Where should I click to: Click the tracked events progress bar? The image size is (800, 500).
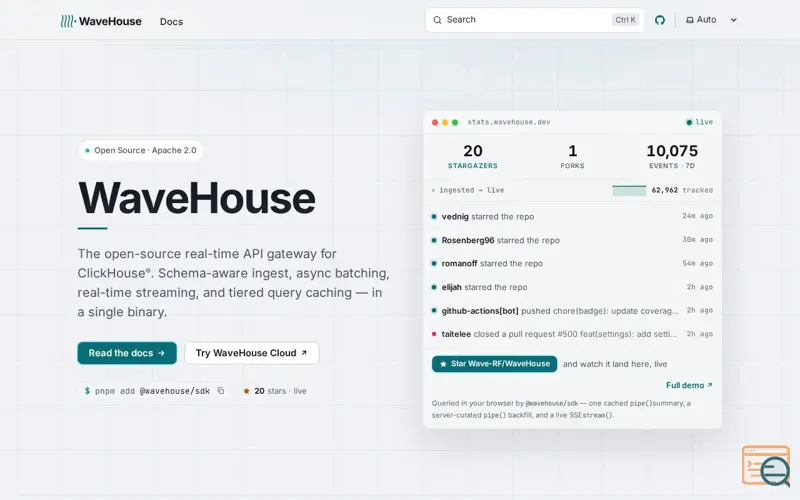629,190
